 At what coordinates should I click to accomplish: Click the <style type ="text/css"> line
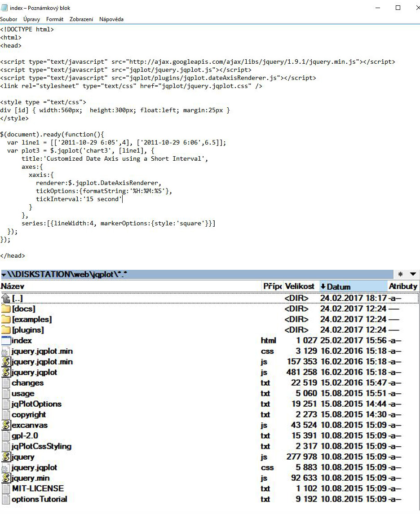pyautogui.click(x=43, y=102)
